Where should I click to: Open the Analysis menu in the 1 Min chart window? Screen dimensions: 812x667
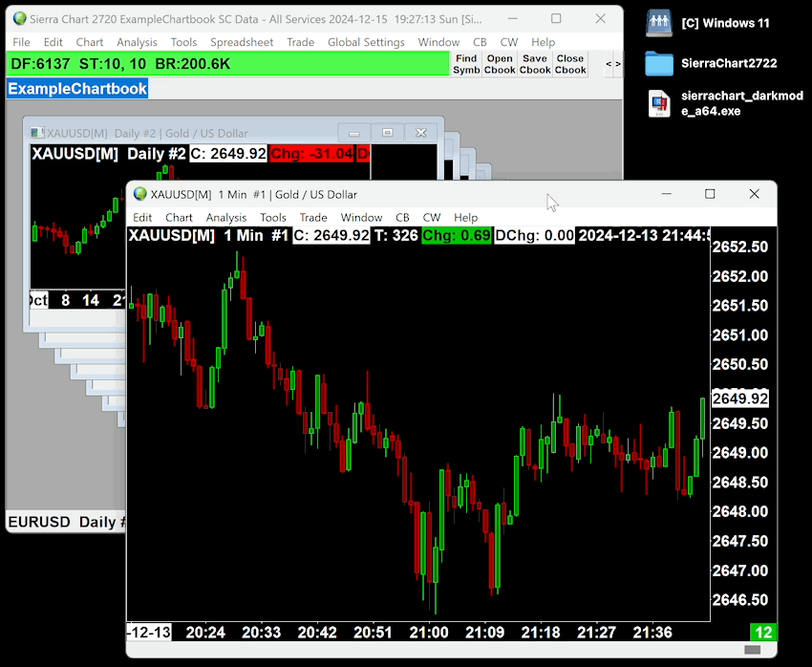point(226,218)
